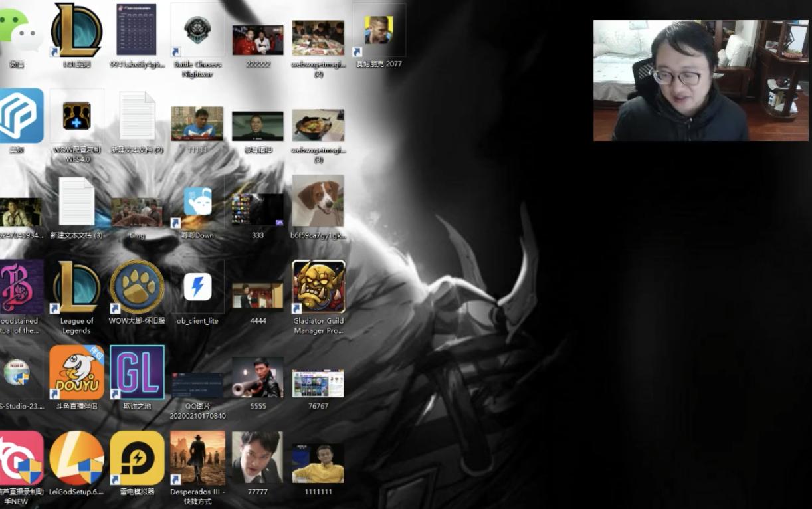Select the Gladiator Guild Manager shortcut
The width and height of the screenshot is (812, 509).
319,287
